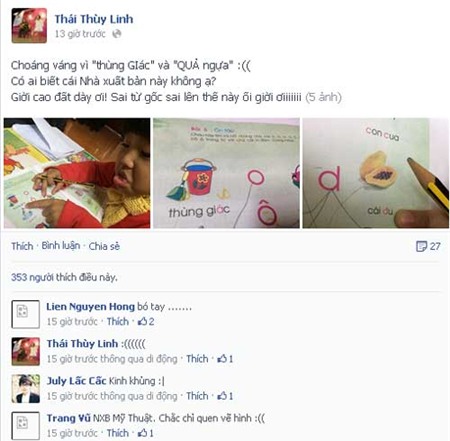This screenshot has width=450, height=441.
Task: Open the July Lắc Cắc name link
Action: [x=77, y=381]
